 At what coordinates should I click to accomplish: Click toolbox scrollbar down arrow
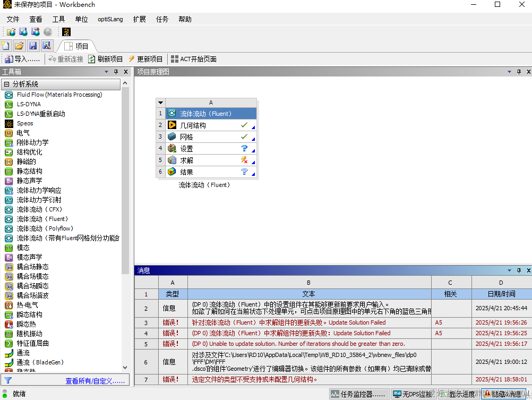click(125, 368)
